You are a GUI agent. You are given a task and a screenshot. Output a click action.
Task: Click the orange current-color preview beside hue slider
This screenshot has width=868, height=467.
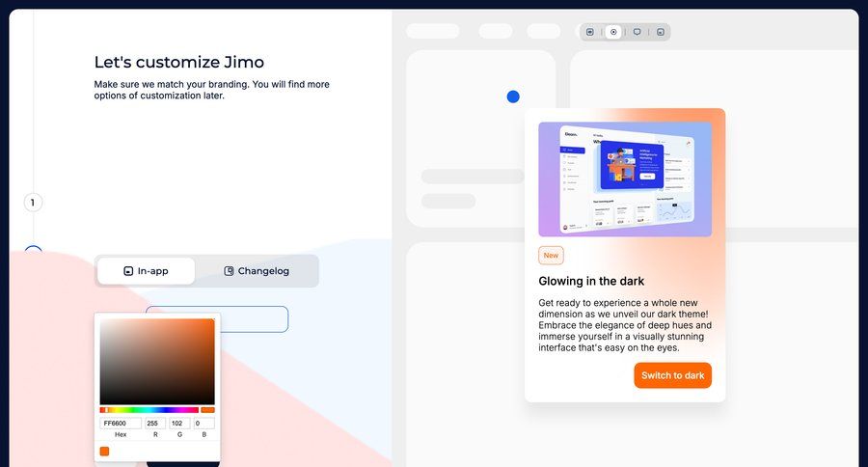[207, 410]
